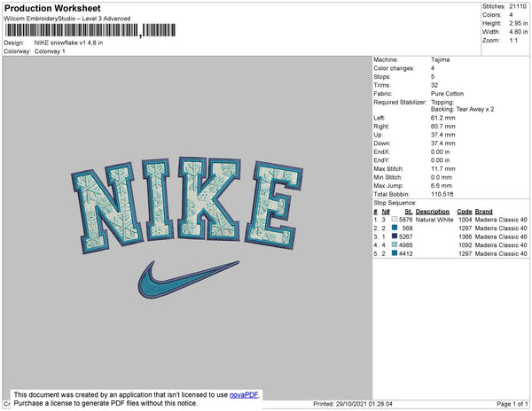
Task: Click the Machine value Tajima
Action: [x=440, y=59]
